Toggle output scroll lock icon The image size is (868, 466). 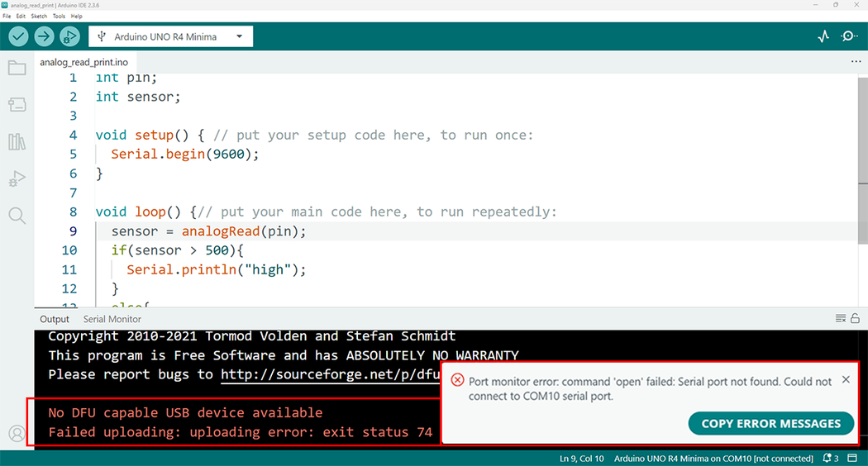[856, 318]
